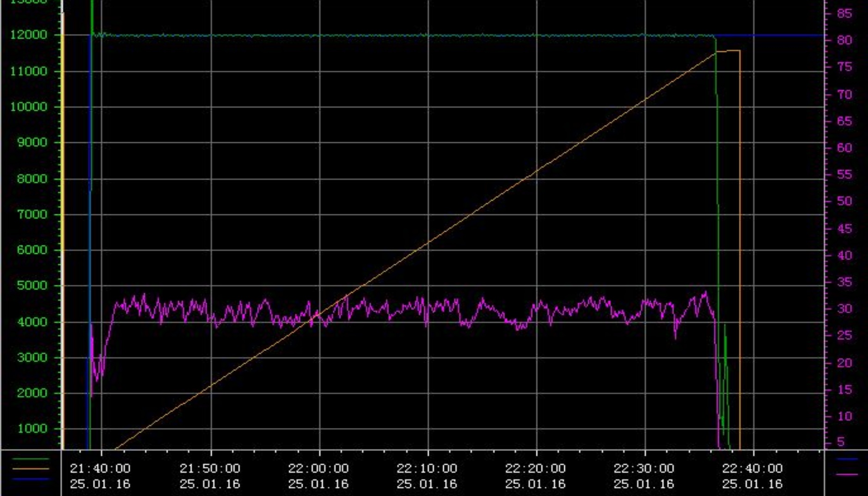Select the blue swatch below the green axis

(x=31, y=479)
